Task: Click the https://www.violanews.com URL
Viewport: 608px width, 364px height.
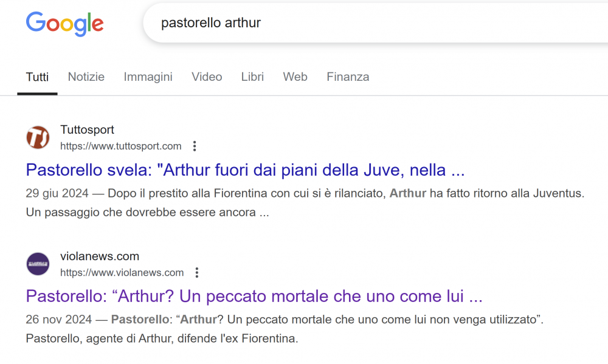Action: [x=122, y=272]
